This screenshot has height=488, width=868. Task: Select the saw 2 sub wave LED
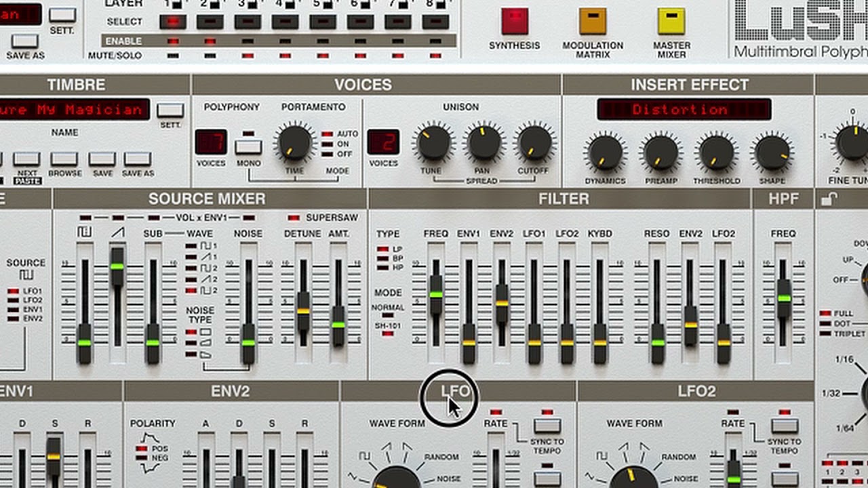click(x=191, y=279)
